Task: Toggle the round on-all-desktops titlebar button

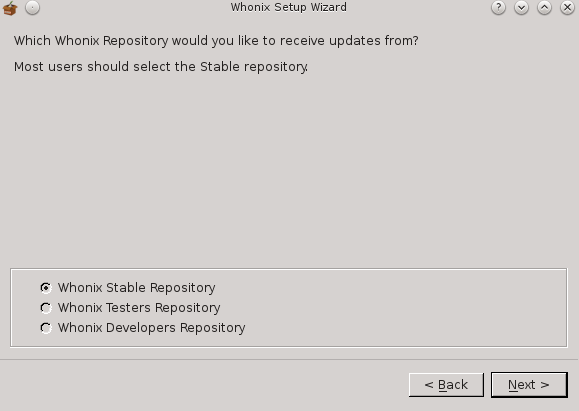Action: [x=32, y=7]
